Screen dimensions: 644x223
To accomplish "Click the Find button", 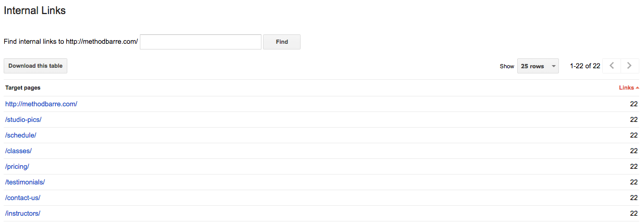I will [x=282, y=42].
